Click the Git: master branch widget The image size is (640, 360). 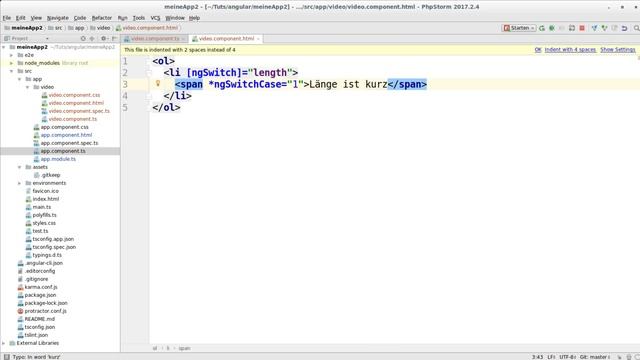coord(595,357)
